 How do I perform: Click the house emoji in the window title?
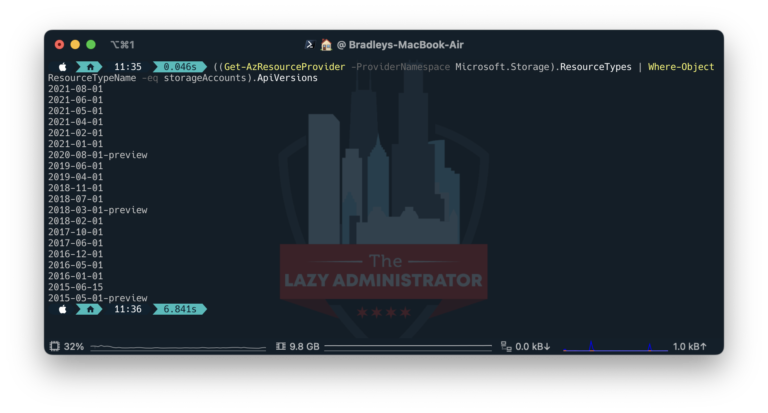[326, 45]
